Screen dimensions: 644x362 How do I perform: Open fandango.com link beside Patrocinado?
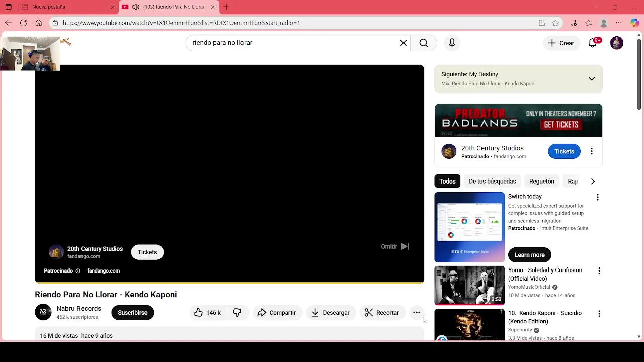click(103, 270)
